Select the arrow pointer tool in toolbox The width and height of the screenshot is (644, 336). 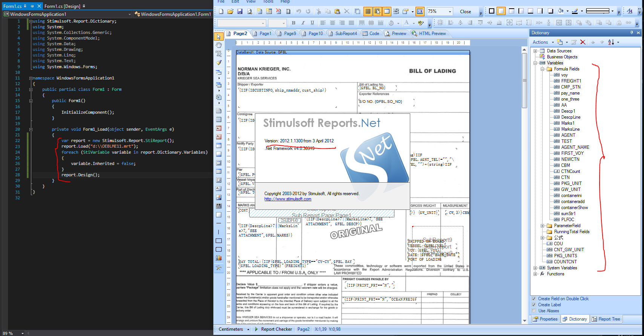(x=219, y=37)
